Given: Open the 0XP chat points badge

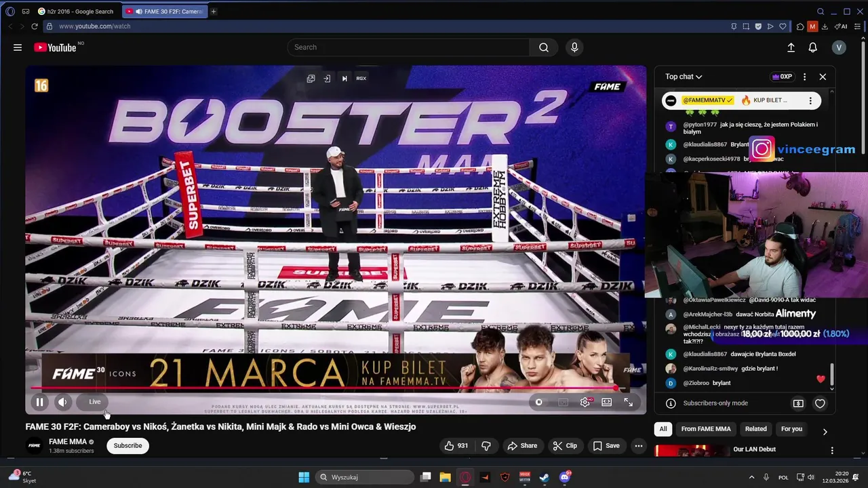Looking at the screenshot, I should 782,77.
